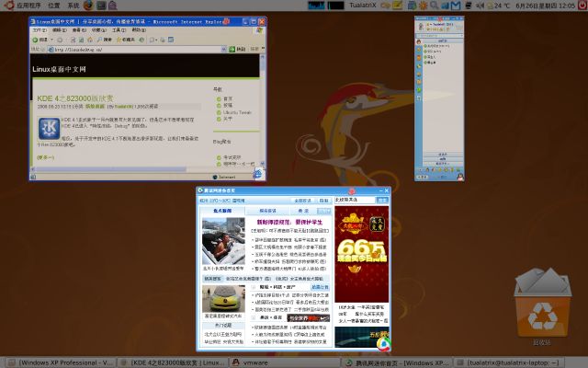Switch to KDE 4之823000版欣赏 taskbar item
The width and height of the screenshot is (588, 368).
[x=172, y=362]
